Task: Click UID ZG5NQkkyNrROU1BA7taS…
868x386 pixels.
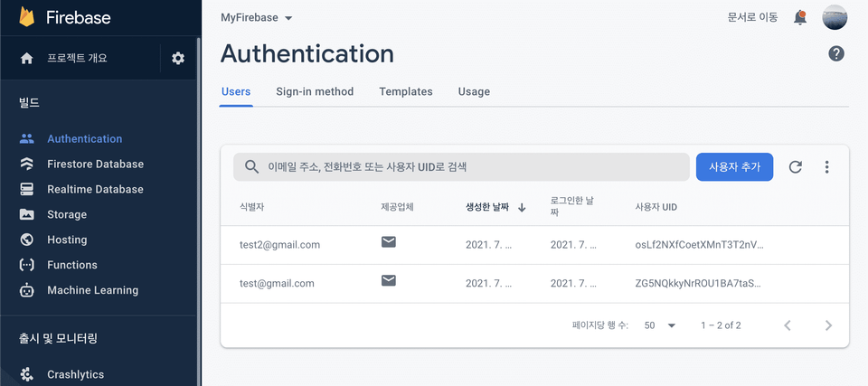Action: click(698, 284)
